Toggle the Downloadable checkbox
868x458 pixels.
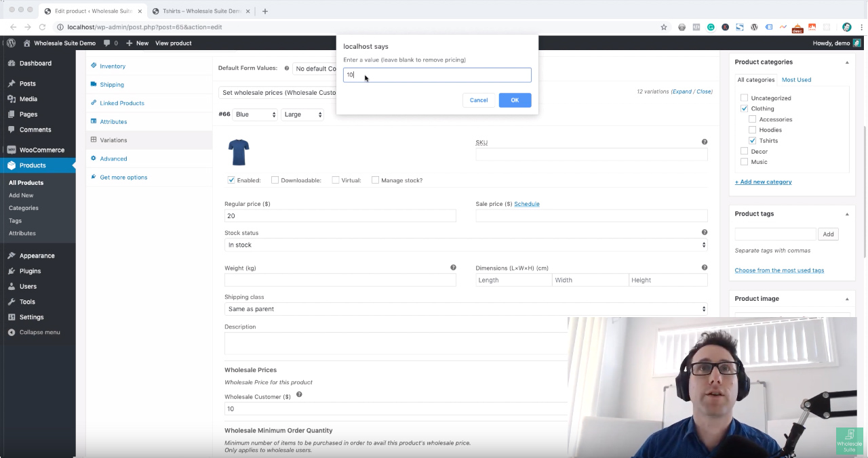coord(275,180)
